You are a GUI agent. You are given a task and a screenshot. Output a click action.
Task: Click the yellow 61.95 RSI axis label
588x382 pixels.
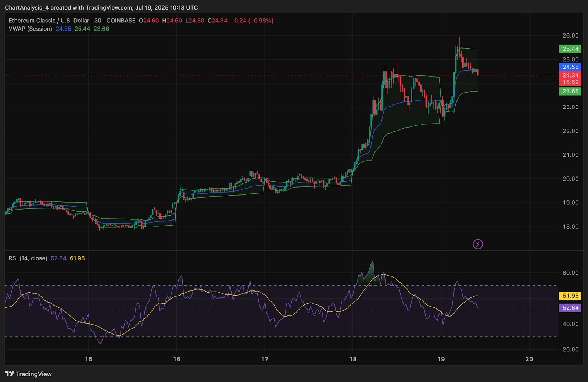pyautogui.click(x=570, y=296)
